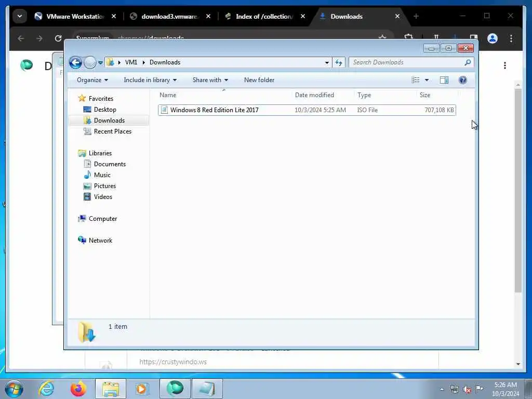Open Music library
This screenshot has width=532, height=399.
102,175
